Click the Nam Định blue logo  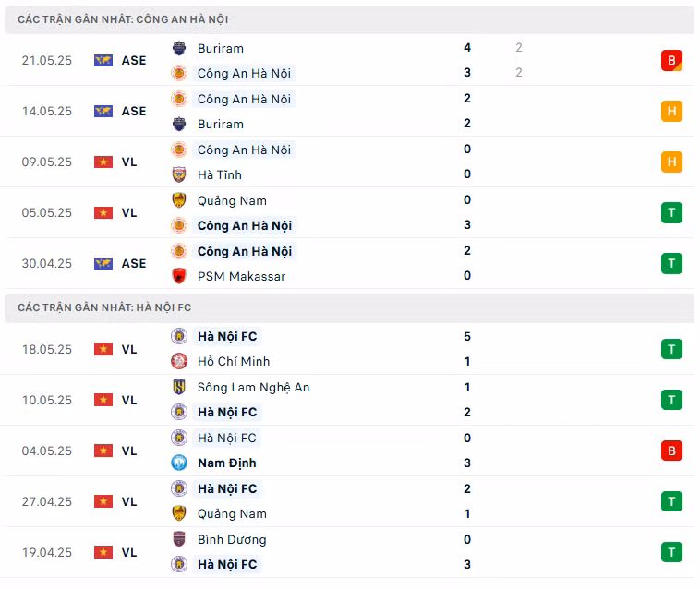179,463
